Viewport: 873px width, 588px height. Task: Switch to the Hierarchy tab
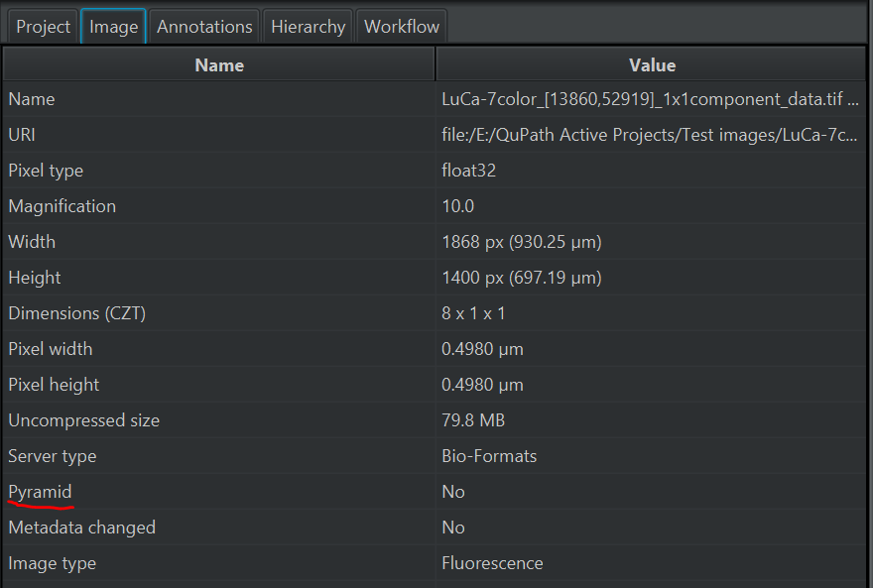[308, 26]
